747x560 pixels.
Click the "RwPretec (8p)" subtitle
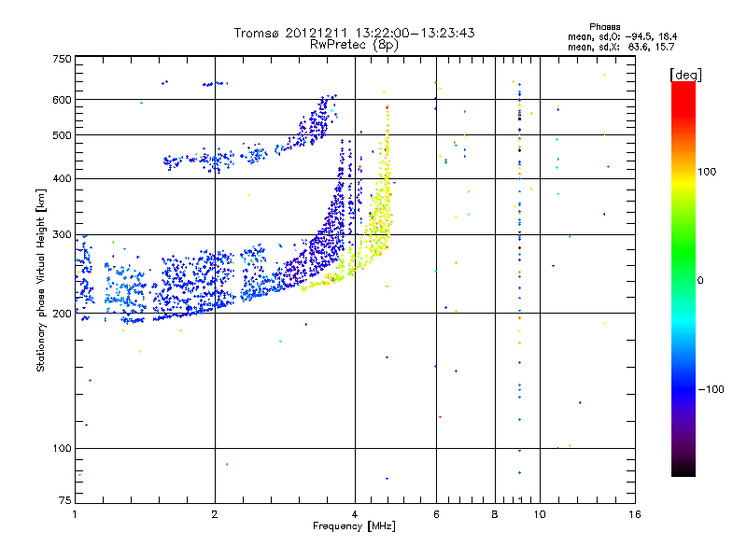pyautogui.click(x=354, y=45)
